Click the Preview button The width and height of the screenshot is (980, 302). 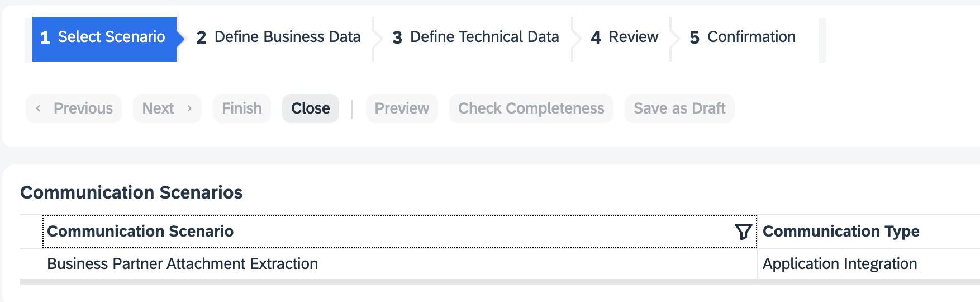click(402, 108)
